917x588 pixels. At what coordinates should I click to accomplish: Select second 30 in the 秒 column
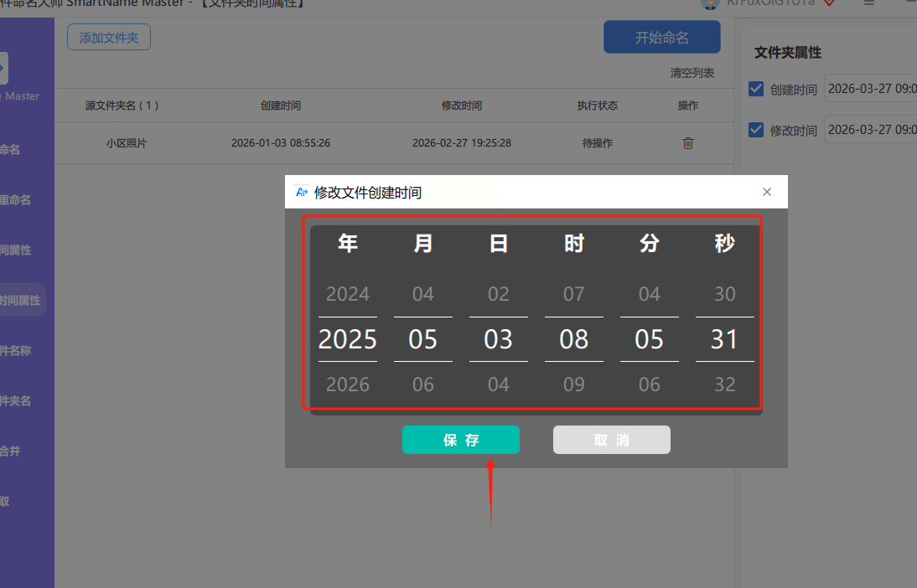[724, 293]
